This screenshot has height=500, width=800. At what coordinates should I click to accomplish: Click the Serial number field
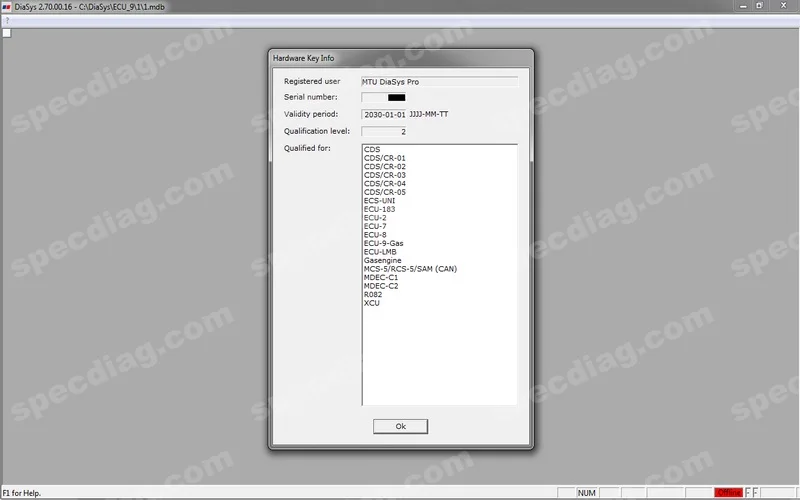[x=383, y=97]
